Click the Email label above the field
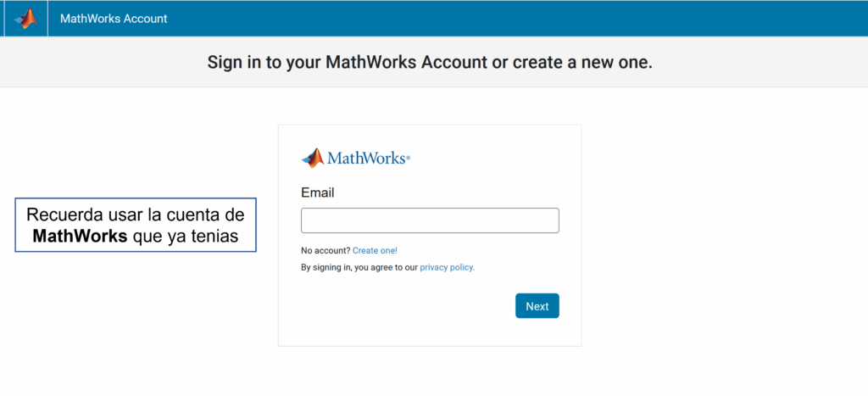The height and width of the screenshot is (396, 868). click(x=318, y=192)
